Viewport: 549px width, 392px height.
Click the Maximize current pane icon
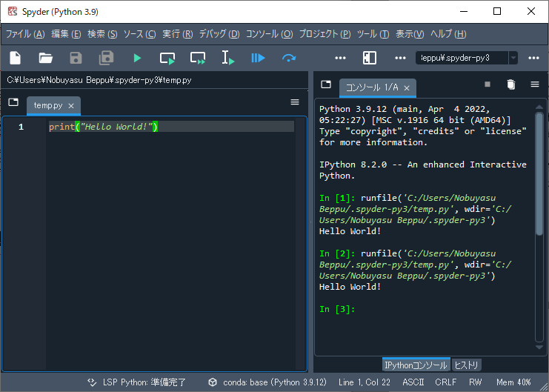370,58
